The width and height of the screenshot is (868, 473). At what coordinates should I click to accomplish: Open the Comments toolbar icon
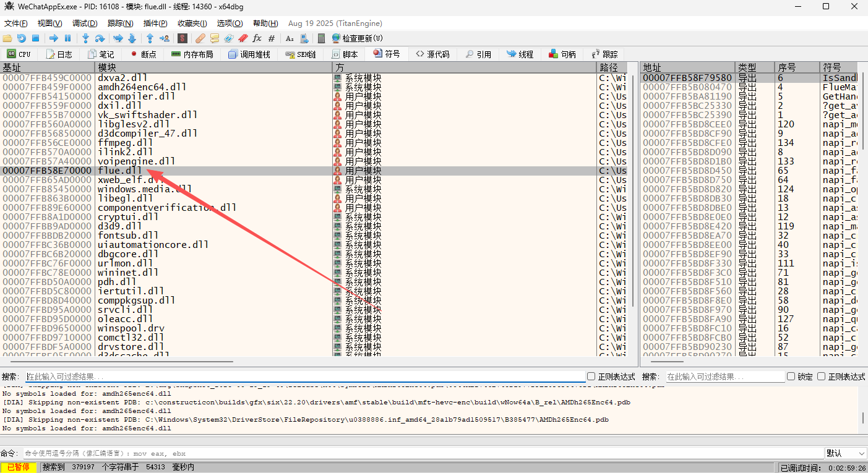click(x=214, y=38)
